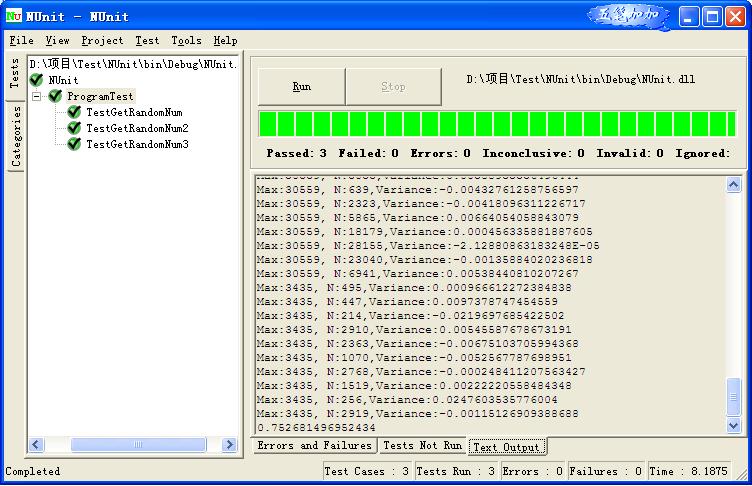Select the TestGetRandomNum3 test
Screen dimensions: 752x486
(137, 144)
